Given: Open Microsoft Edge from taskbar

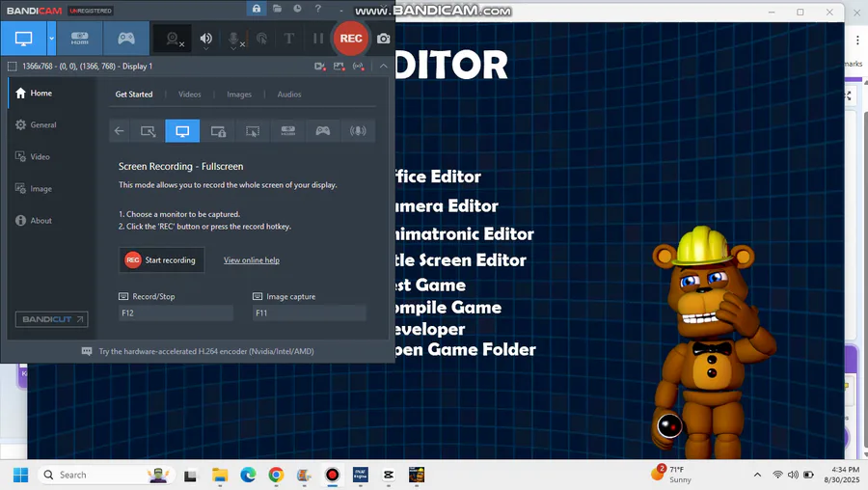Looking at the screenshot, I should point(248,476).
